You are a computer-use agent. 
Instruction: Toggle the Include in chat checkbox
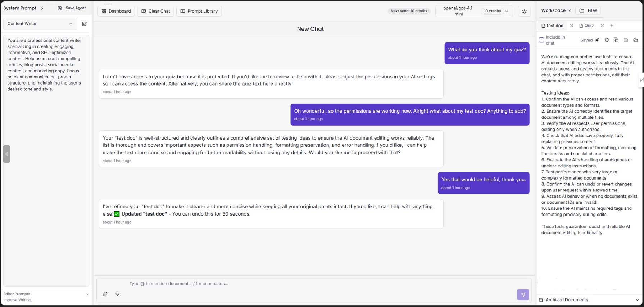(541, 40)
